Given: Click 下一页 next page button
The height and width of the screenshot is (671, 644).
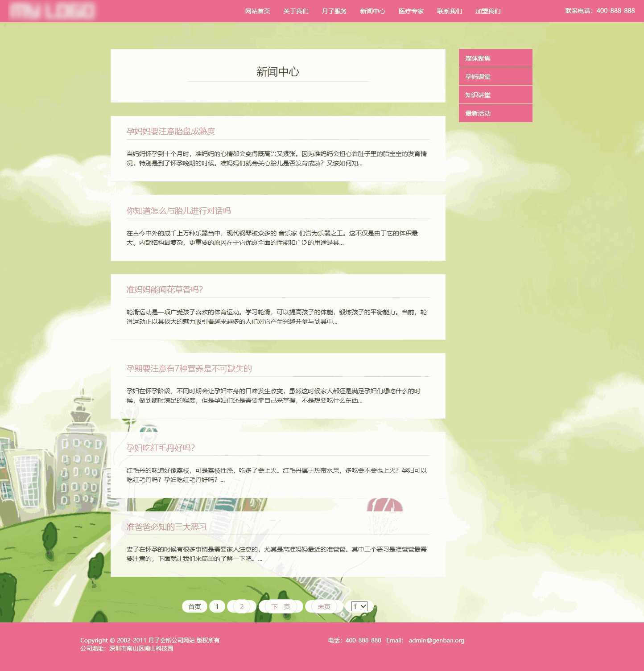Looking at the screenshot, I should click(x=281, y=606).
